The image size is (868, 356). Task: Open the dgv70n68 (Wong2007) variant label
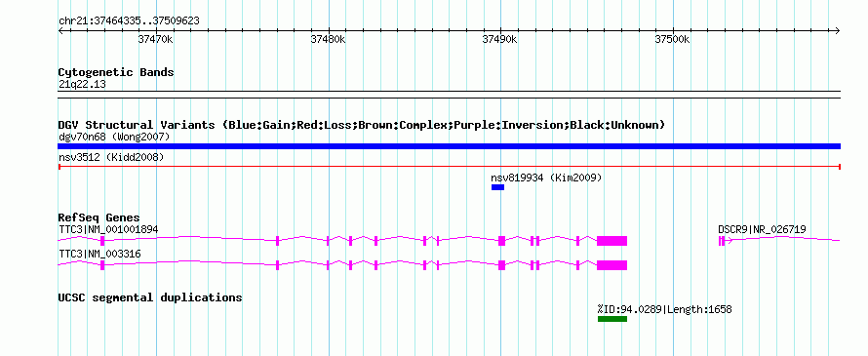[x=114, y=137]
